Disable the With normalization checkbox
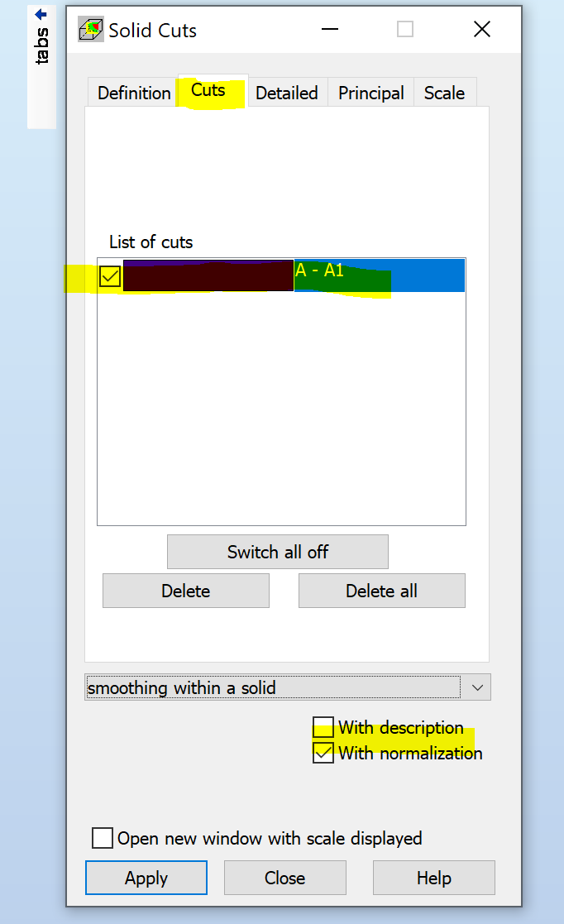 tap(323, 753)
